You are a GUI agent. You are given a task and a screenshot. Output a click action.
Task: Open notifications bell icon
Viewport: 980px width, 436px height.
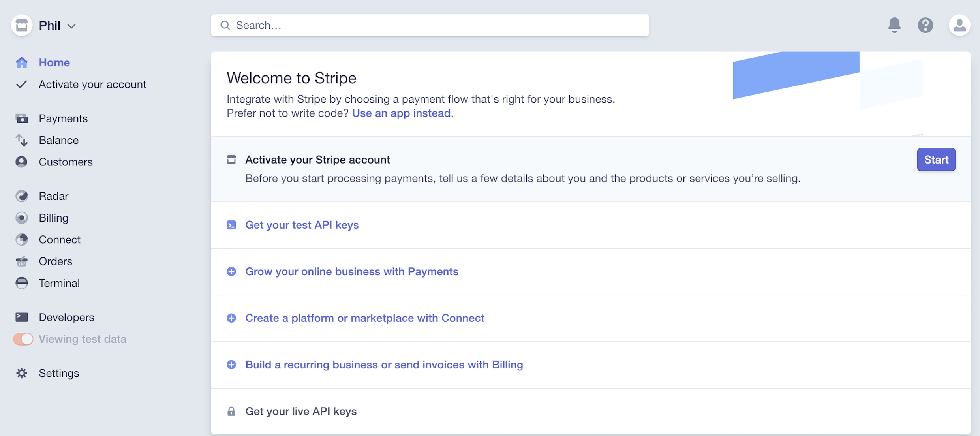894,25
